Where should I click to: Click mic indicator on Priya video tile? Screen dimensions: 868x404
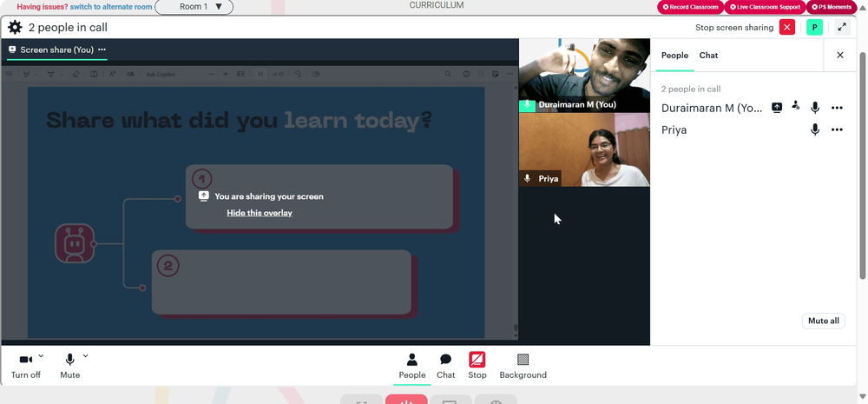[527, 178]
